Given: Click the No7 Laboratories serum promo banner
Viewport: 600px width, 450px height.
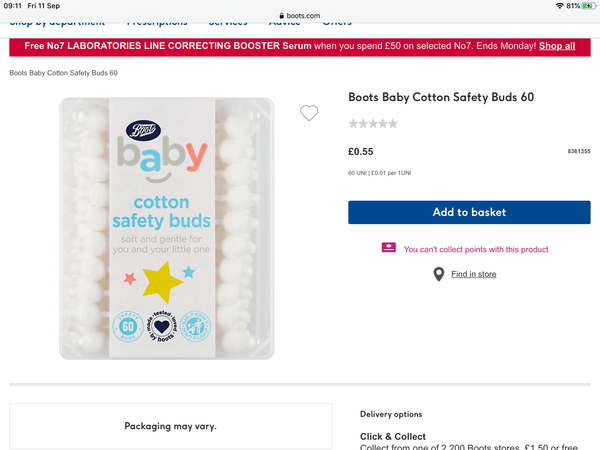Looking at the screenshot, I should coord(270,46).
